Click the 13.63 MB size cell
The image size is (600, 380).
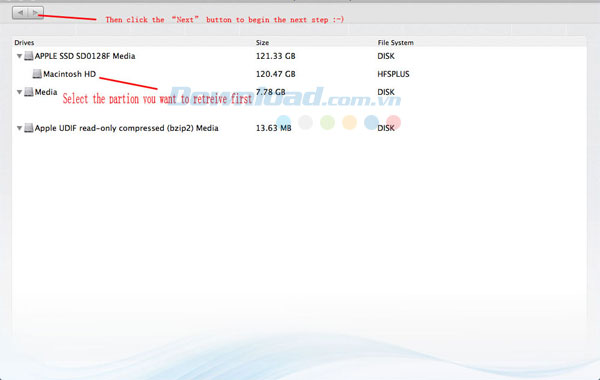click(x=274, y=128)
